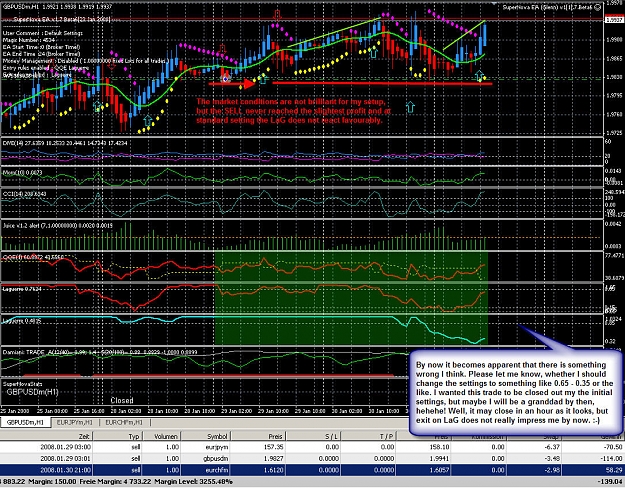Click the SuperNova EA name label top right

pos(547,7)
